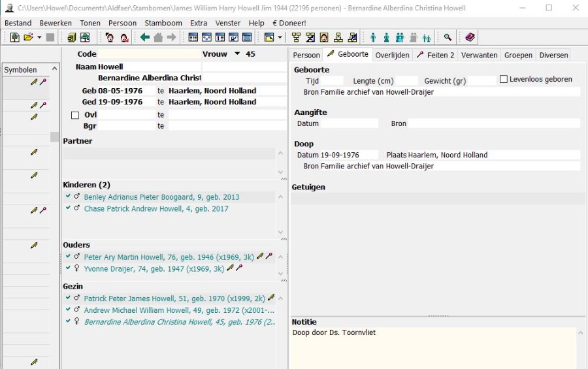588x369 pixels.
Task: Collapse the Symbolen panel with up chevron
Action: [x=55, y=69]
